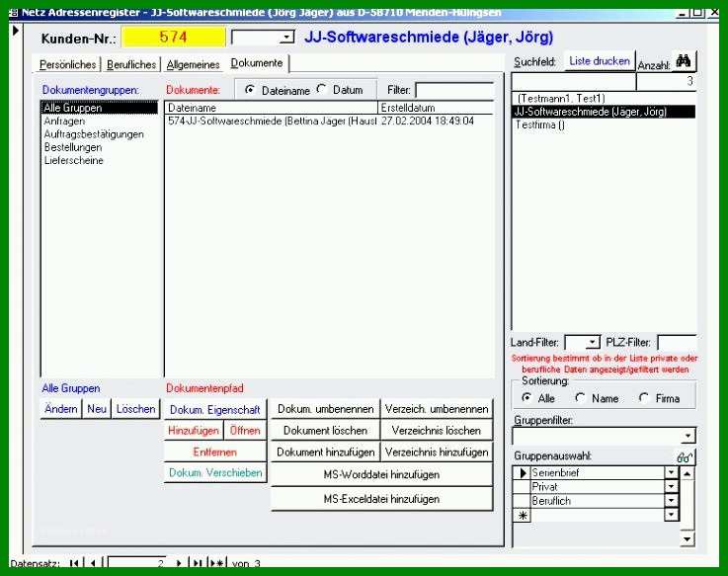The image size is (728, 576).
Task: Click MS-Worddatei hinzufügen button
Action: tap(381, 474)
